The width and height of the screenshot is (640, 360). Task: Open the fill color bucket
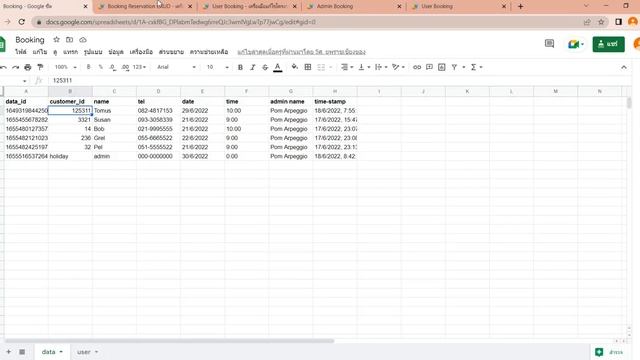294,67
